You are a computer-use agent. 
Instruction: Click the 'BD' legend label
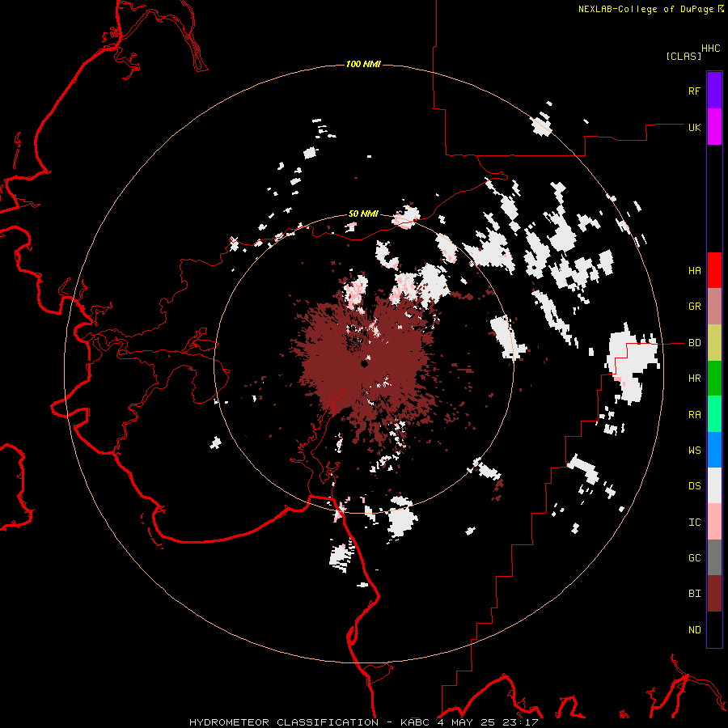point(695,343)
